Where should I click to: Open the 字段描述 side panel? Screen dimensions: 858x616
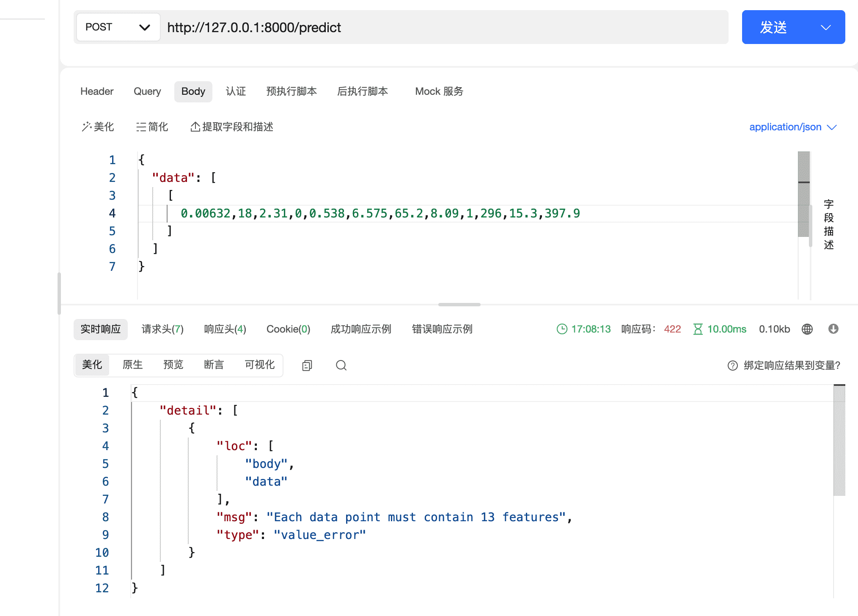coord(828,225)
